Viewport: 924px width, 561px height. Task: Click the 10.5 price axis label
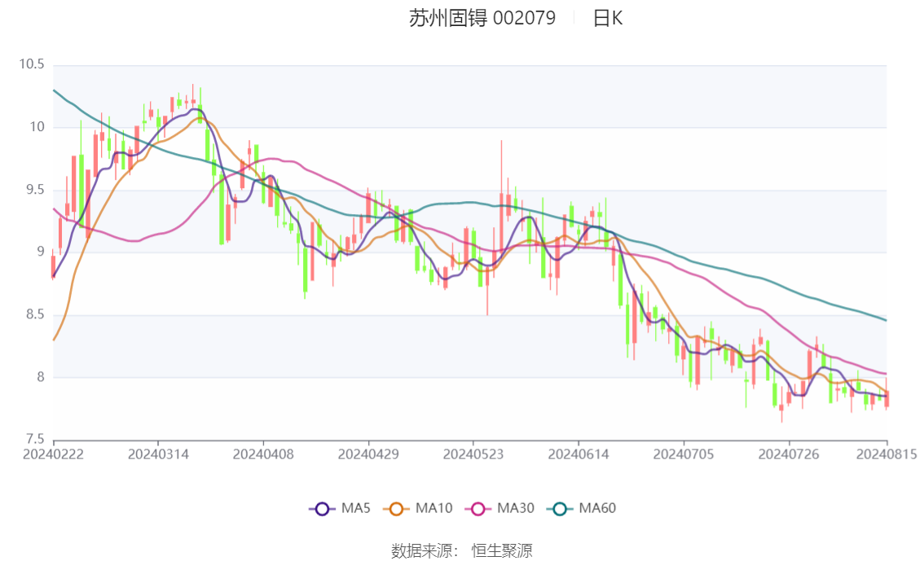[x=32, y=64]
